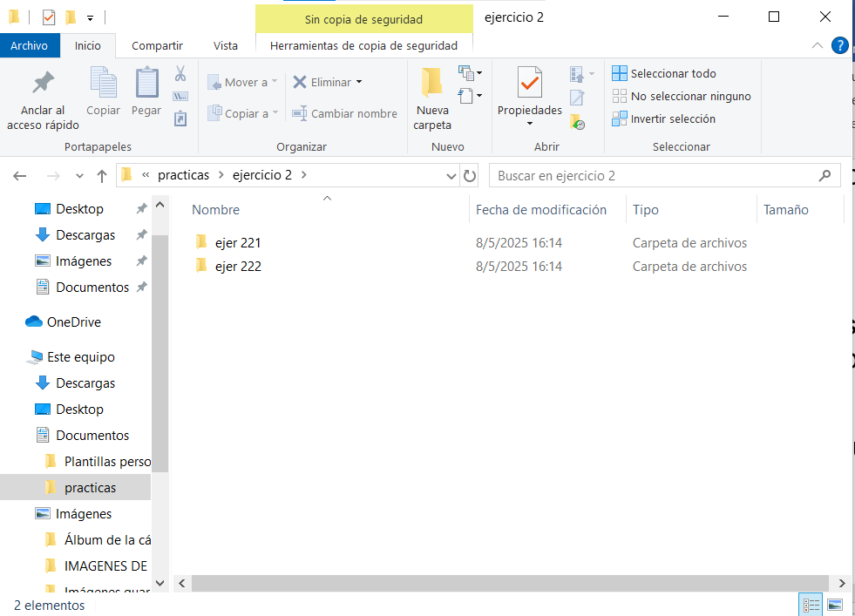Go up one folder level
The width and height of the screenshot is (855, 616).
coord(102,176)
